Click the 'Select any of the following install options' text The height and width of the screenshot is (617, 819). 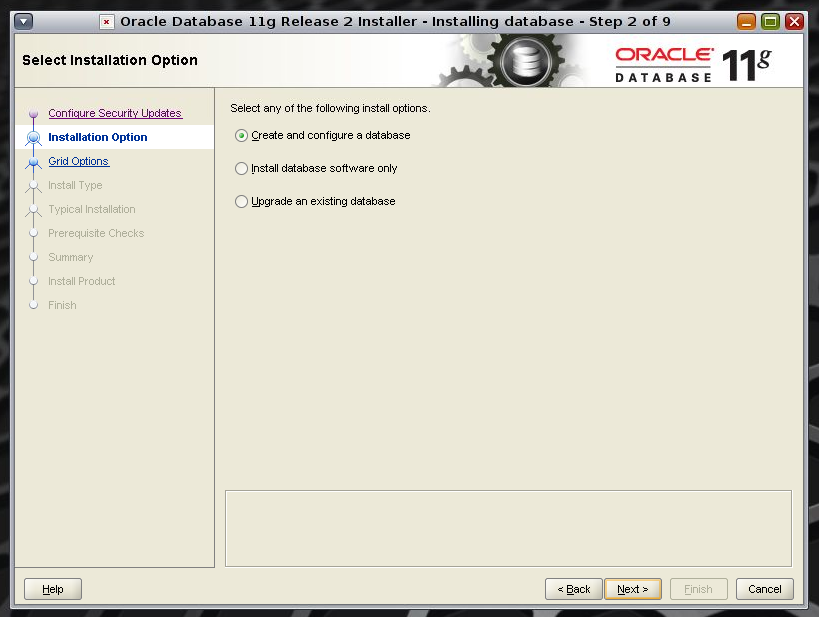tap(330, 109)
